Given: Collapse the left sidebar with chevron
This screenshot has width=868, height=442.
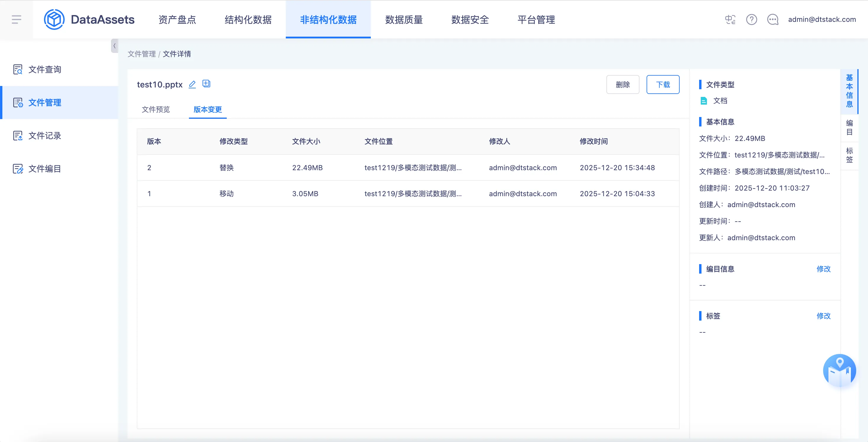Looking at the screenshot, I should pos(114,46).
